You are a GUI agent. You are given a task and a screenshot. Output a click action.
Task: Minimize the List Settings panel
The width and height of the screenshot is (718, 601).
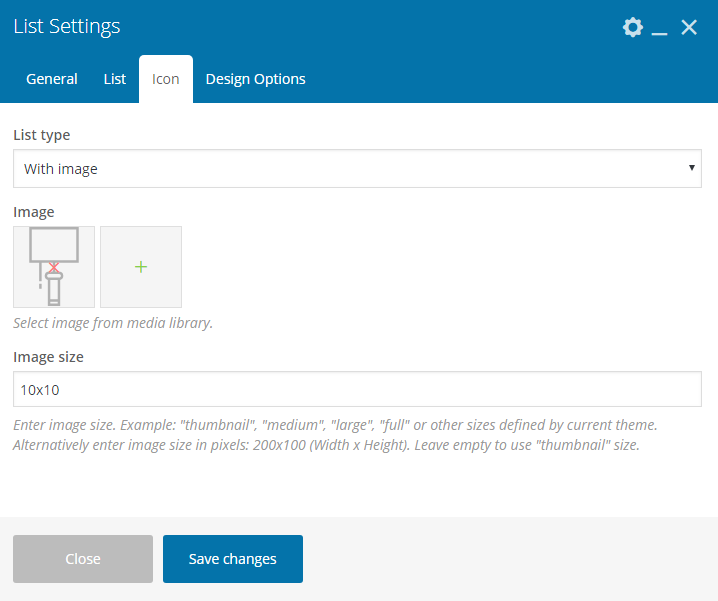(660, 28)
